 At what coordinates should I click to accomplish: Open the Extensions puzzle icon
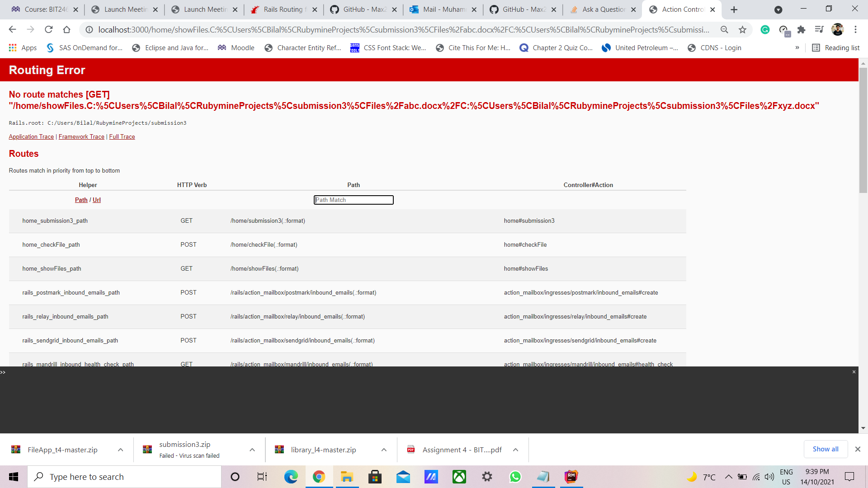[x=801, y=29]
